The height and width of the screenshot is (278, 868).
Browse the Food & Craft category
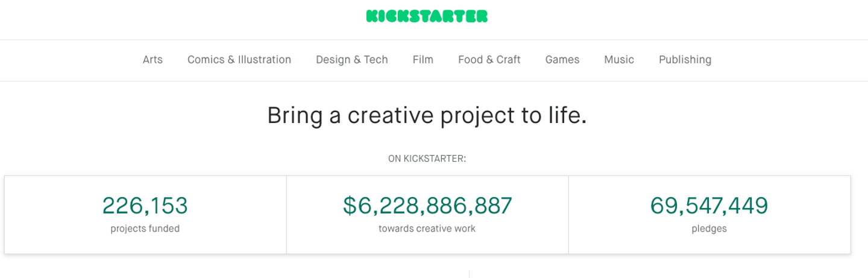(x=489, y=60)
